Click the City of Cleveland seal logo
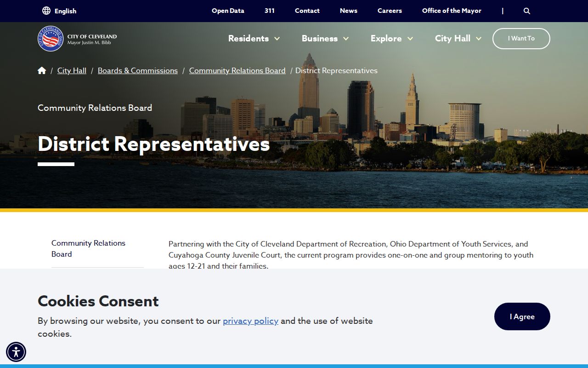 pyautogui.click(x=51, y=39)
